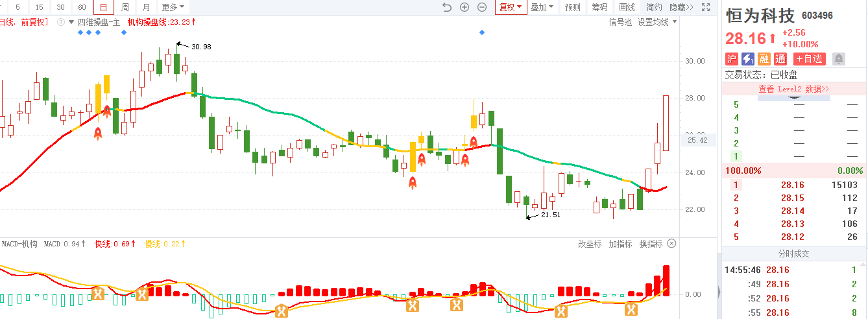Click the 沪 market badge
The width and height of the screenshot is (868, 319).
732,59
